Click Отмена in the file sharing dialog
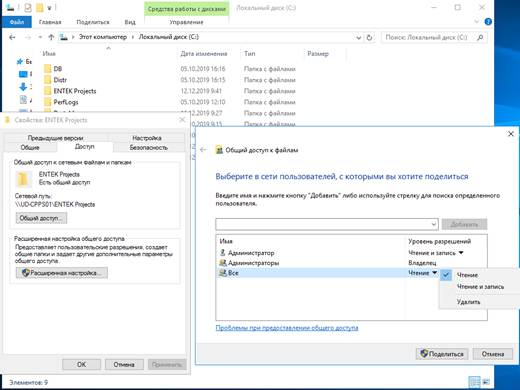Screen dimensions: 520x390 tap(493, 354)
